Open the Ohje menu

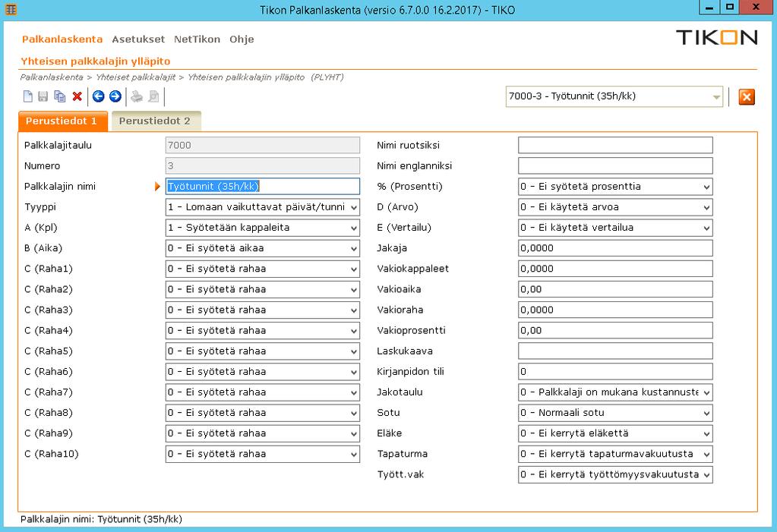(x=242, y=39)
